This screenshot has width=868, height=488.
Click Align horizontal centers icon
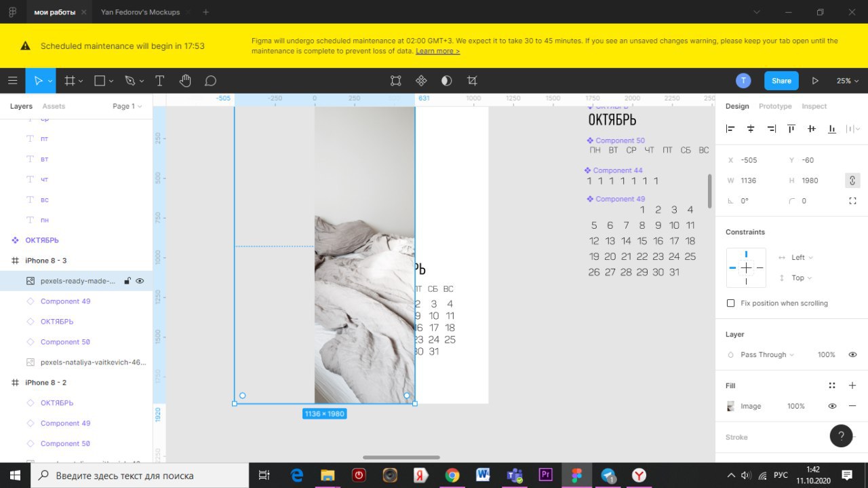pos(751,129)
